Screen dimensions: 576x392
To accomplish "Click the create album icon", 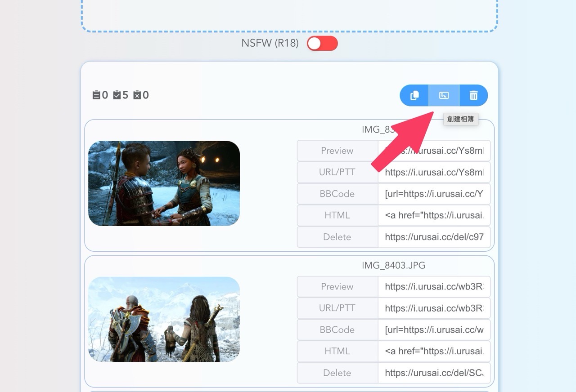I will (444, 95).
